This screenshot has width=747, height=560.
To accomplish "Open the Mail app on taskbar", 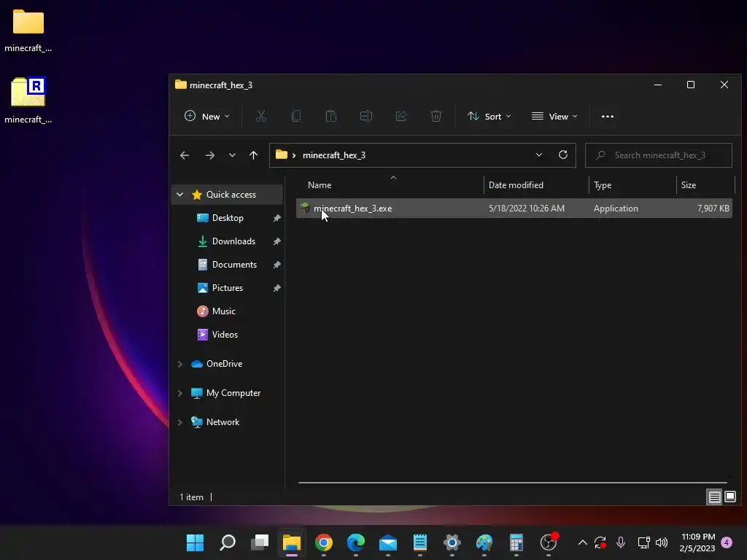I will (x=388, y=542).
